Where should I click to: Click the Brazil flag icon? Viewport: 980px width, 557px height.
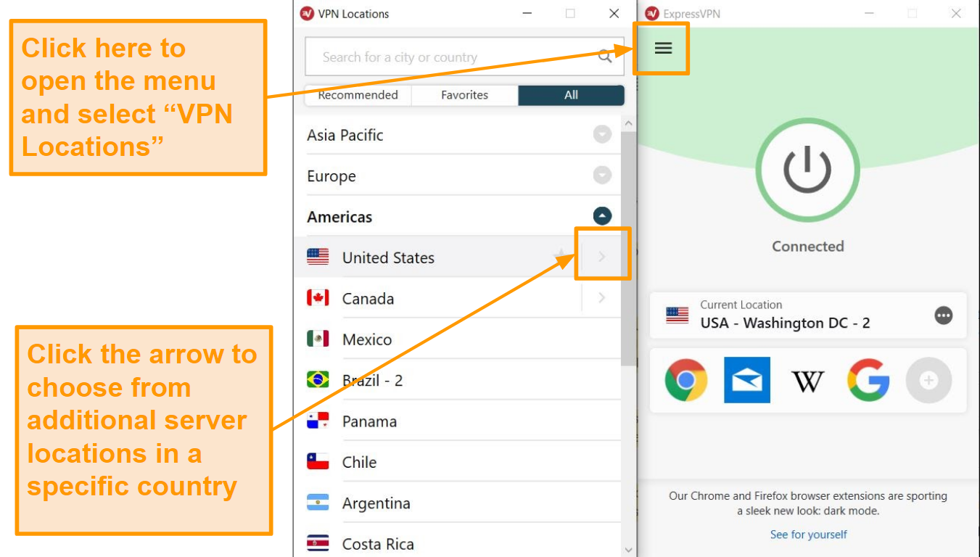[318, 379]
